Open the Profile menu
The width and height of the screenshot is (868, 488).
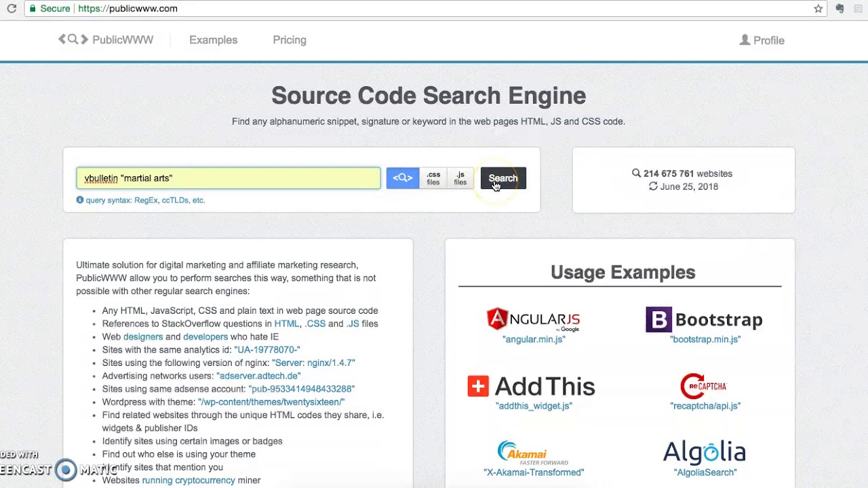[x=762, y=41]
